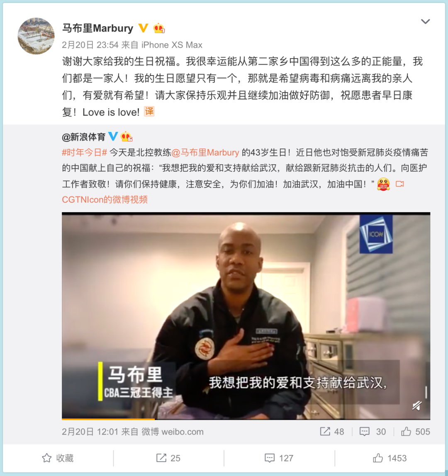Play the embedded Marbury video
The height and width of the screenshot is (476, 448).
tap(246, 316)
